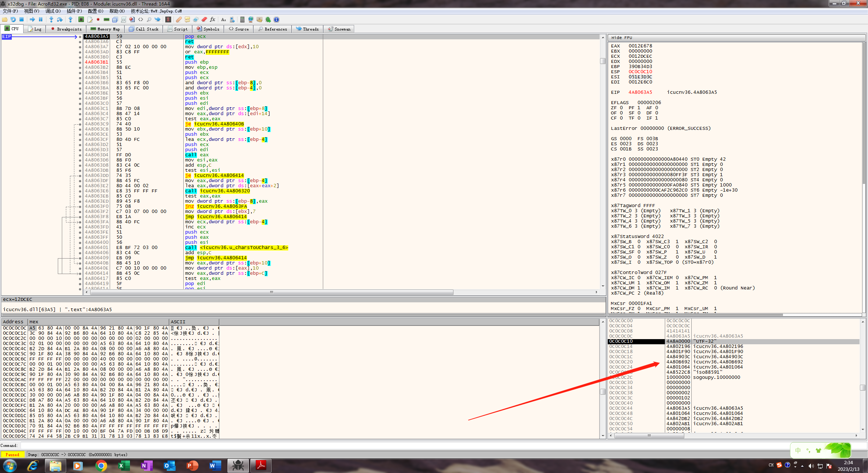
Task: Switch to the Snowman tab
Action: pos(339,29)
